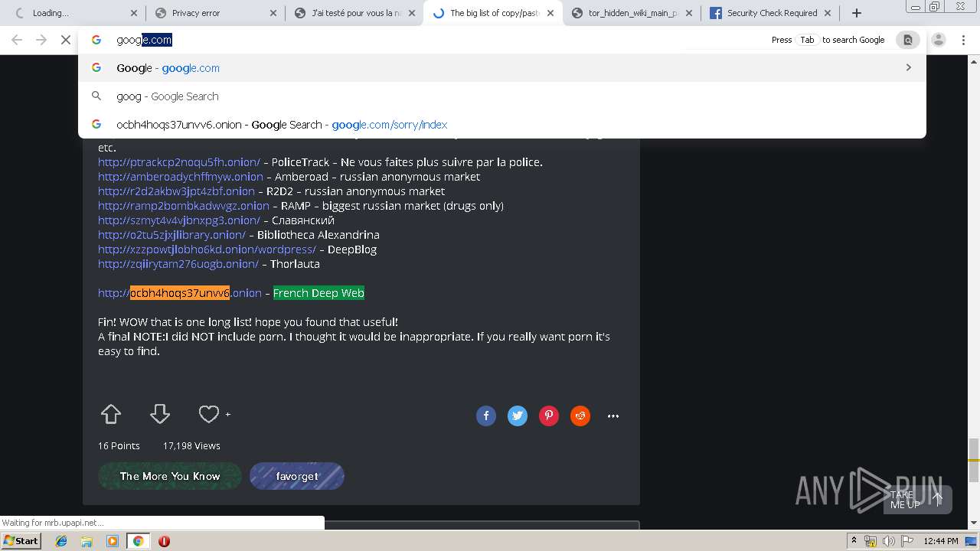Open Windows Explorer folder in taskbar
980x551 pixels.
tap(87, 541)
